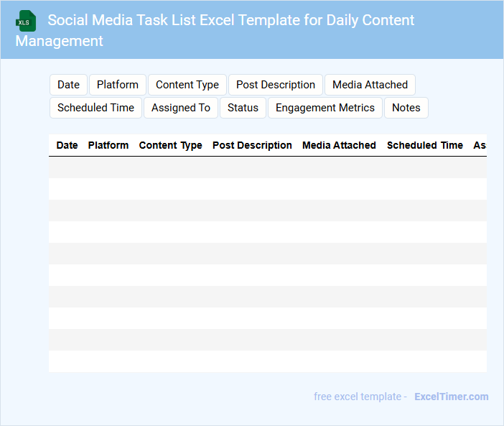Viewport: 504px width, 426px height.
Task: Click the Platform tag button
Action: tap(118, 85)
